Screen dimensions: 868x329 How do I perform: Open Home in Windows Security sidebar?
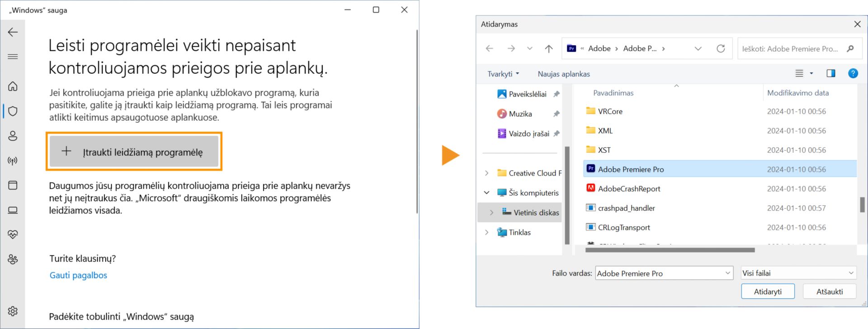point(13,86)
